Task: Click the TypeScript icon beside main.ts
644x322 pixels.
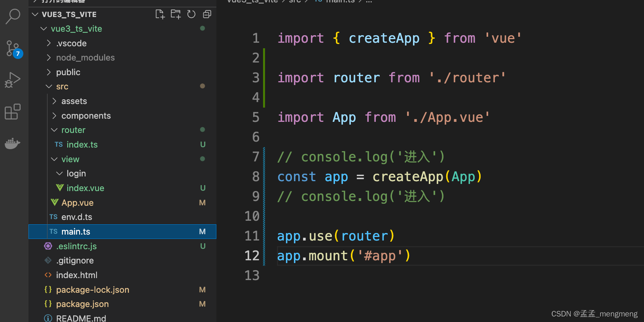Action: pos(53,232)
